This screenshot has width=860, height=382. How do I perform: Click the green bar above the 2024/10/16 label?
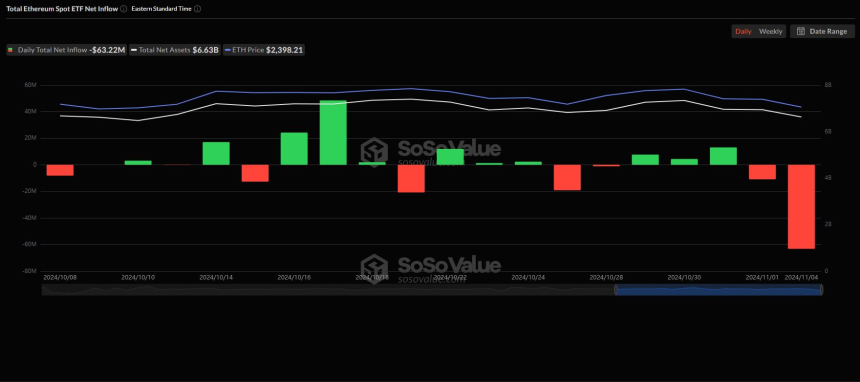click(x=294, y=149)
